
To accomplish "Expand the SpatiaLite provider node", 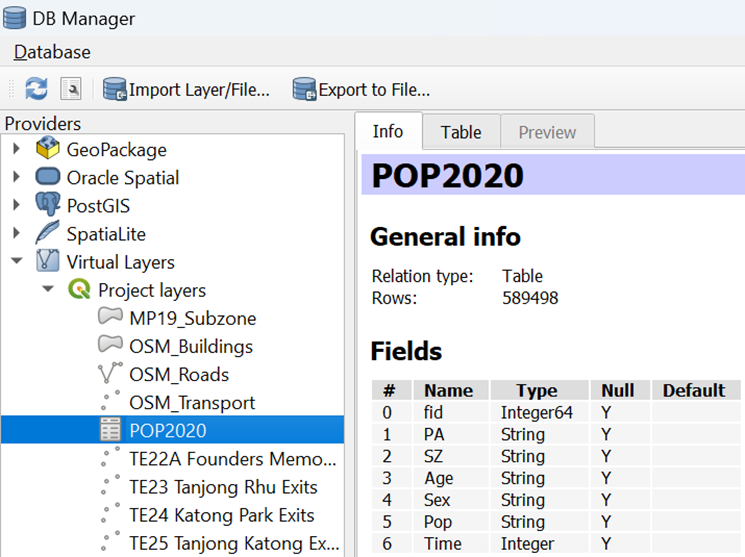I will click(x=17, y=234).
